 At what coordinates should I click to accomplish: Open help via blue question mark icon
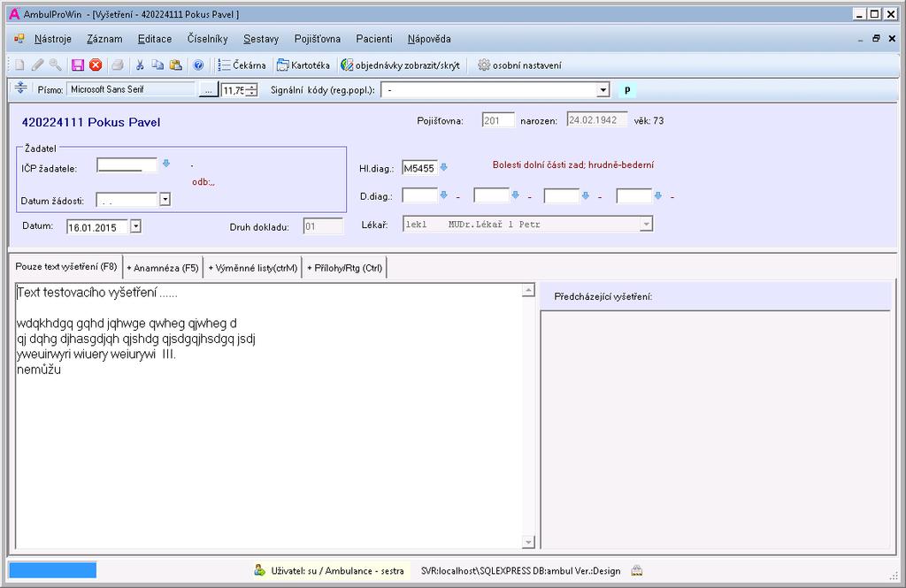pyautogui.click(x=198, y=65)
